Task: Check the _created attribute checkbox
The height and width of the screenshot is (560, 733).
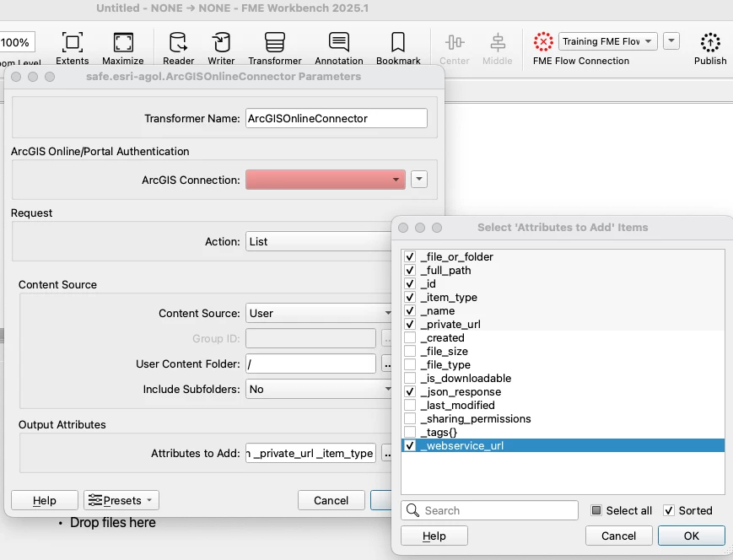Action: [410, 337]
